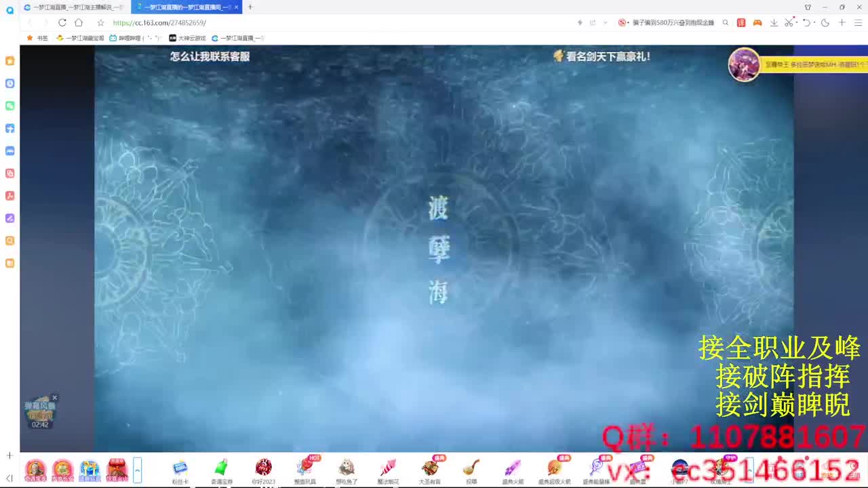868x488 pixels.
Task: Select the HOT 整蛊玩具 gift
Action: point(305,471)
